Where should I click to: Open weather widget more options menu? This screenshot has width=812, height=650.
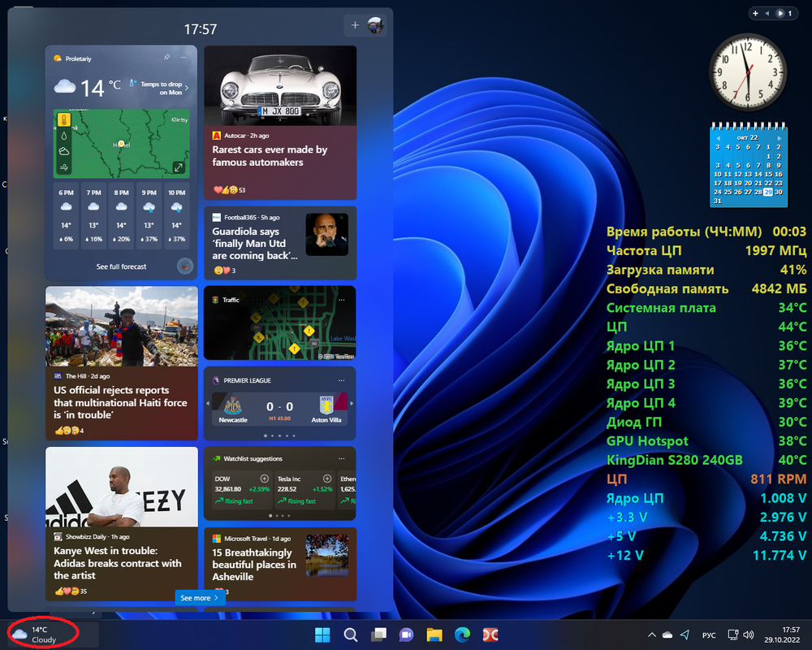coord(184,57)
